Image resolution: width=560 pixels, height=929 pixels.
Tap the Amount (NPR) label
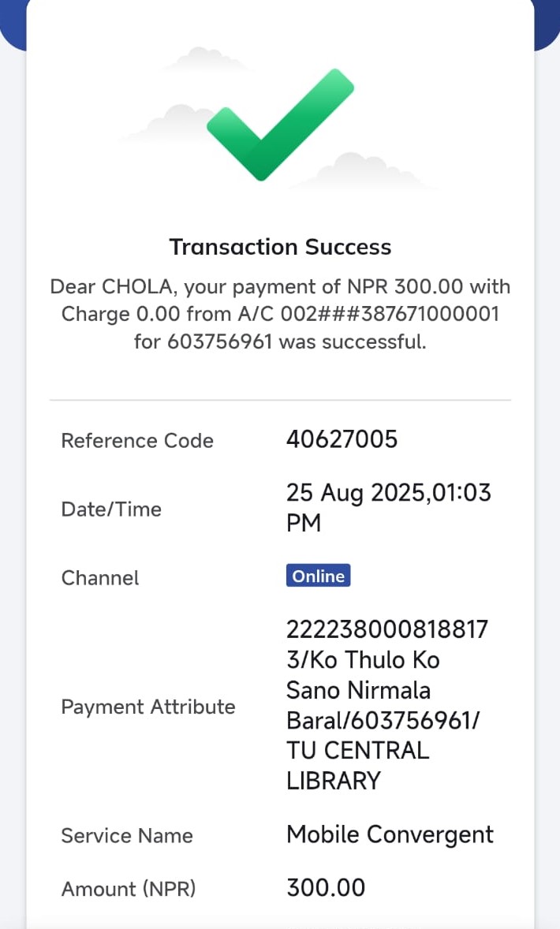tap(129, 890)
